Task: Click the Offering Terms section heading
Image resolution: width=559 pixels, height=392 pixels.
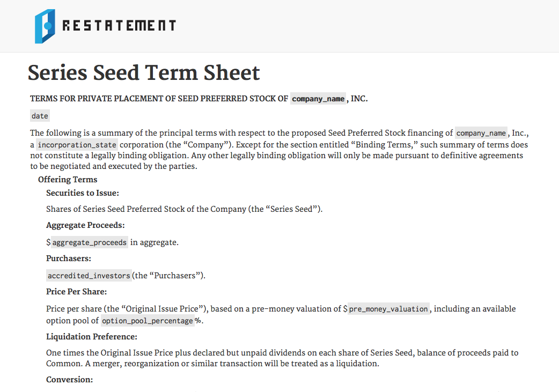Action: (68, 180)
